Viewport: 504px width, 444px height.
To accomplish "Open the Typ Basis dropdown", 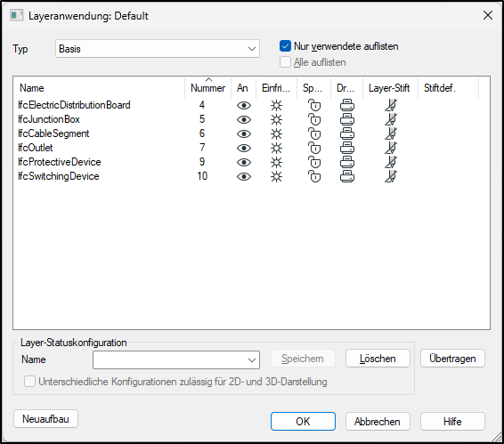I will tap(158, 49).
